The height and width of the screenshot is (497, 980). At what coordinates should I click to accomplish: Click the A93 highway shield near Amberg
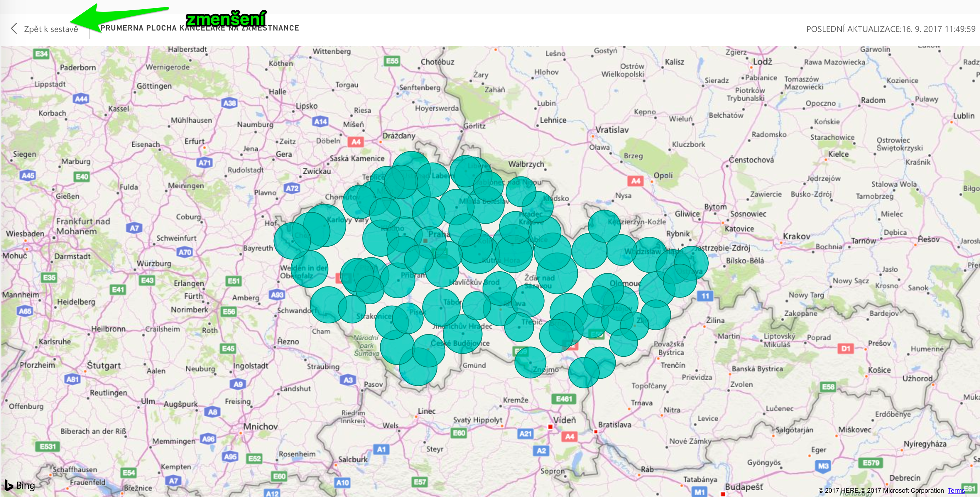[277, 294]
